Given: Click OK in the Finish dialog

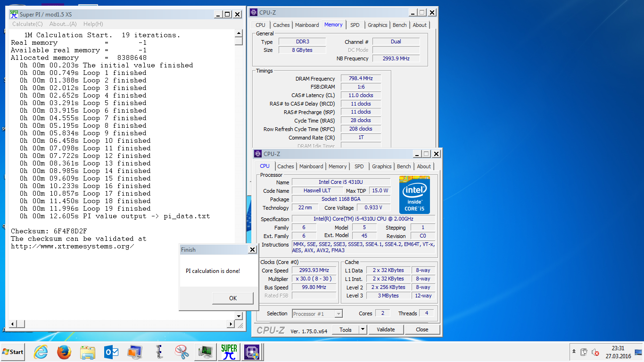Looking at the screenshot, I should (x=233, y=298).
